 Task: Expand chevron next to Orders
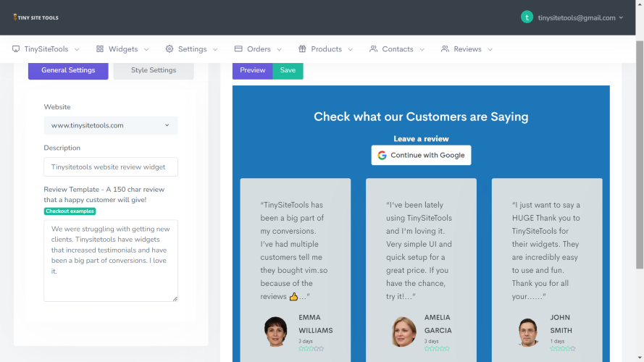[x=279, y=49]
